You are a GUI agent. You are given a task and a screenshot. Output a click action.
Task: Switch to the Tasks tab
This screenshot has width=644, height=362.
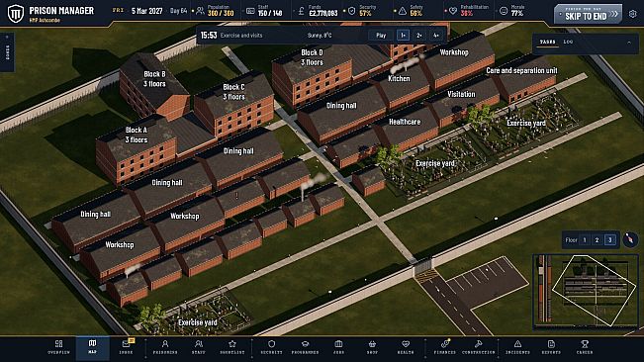pos(547,42)
